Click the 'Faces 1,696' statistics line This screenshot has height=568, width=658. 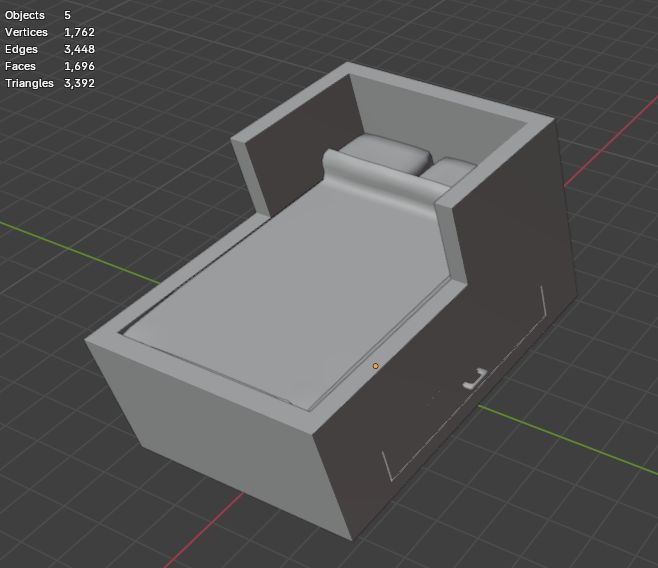pyautogui.click(x=50, y=66)
